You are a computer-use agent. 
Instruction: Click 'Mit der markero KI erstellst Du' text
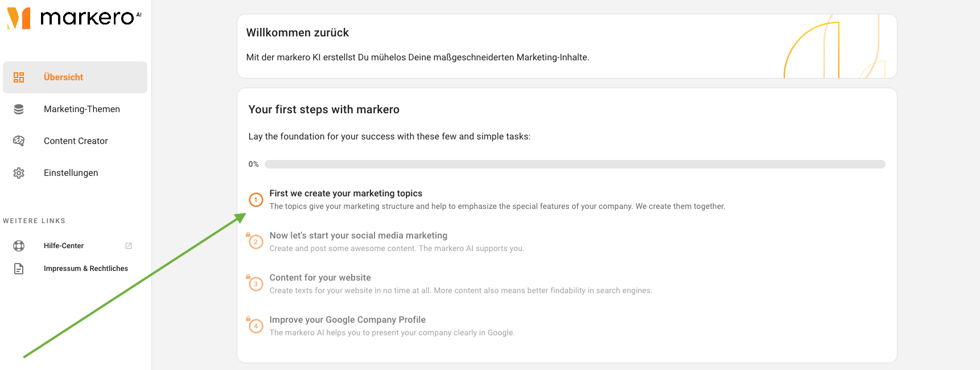coord(418,57)
